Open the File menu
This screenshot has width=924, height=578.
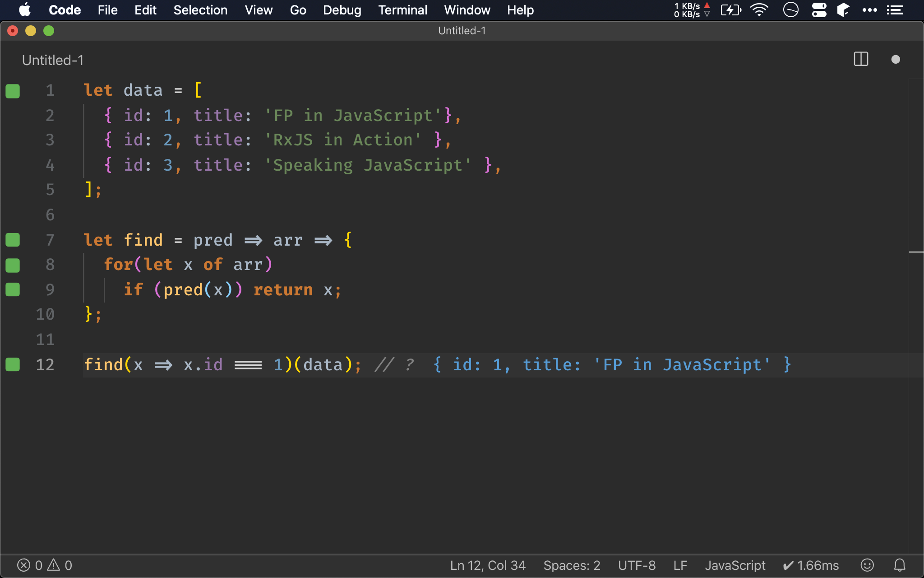(107, 10)
